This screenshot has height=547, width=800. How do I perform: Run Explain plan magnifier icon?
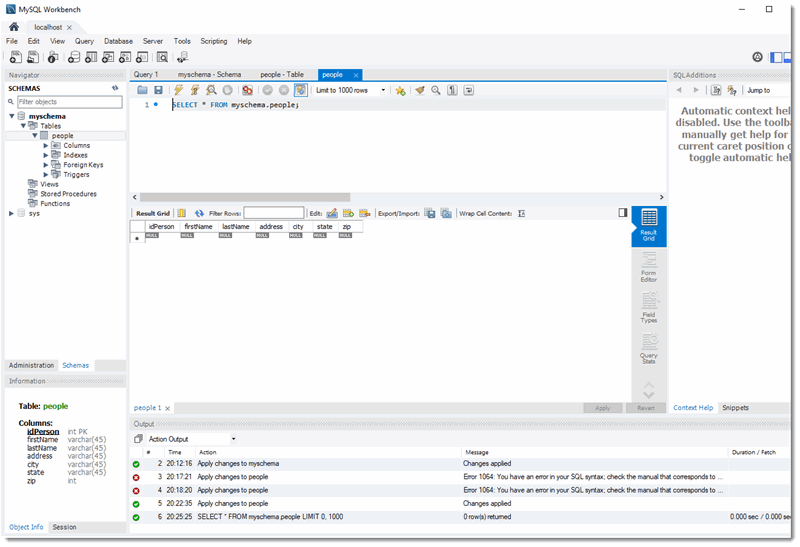[x=211, y=90]
